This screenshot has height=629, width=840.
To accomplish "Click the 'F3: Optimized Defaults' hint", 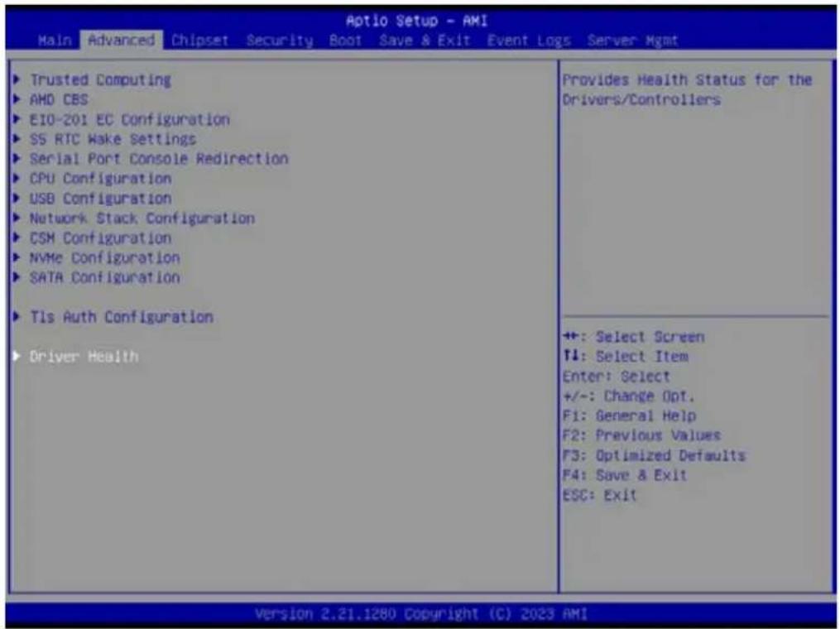I will click(654, 456).
